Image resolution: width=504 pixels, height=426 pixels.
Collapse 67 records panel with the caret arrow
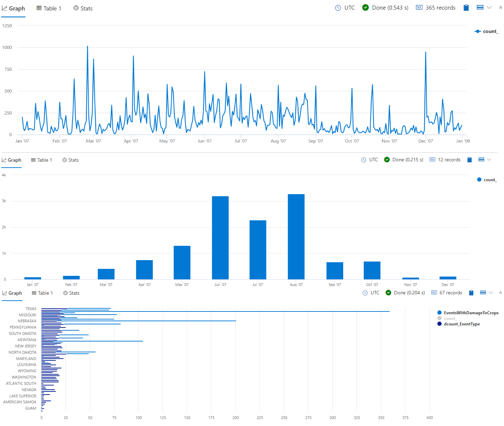pyautogui.click(x=501, y=293)
